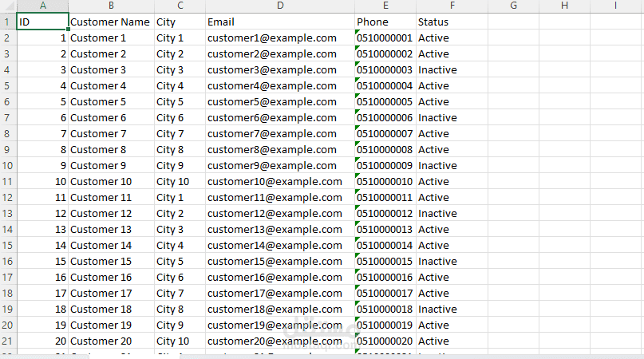Select cell containing 'Customer 7'
This screenshot has height=359, width=644.
tap(111, 133)
